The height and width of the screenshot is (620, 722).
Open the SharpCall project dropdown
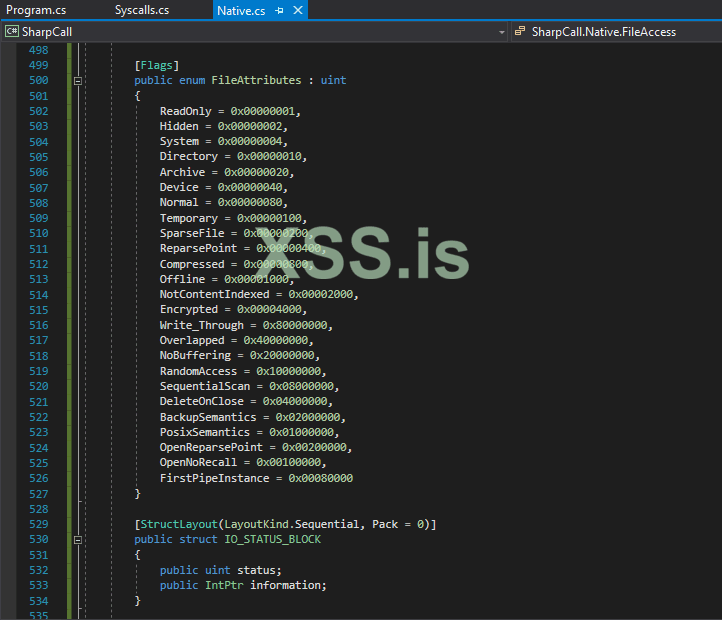[x=501, y=32]
